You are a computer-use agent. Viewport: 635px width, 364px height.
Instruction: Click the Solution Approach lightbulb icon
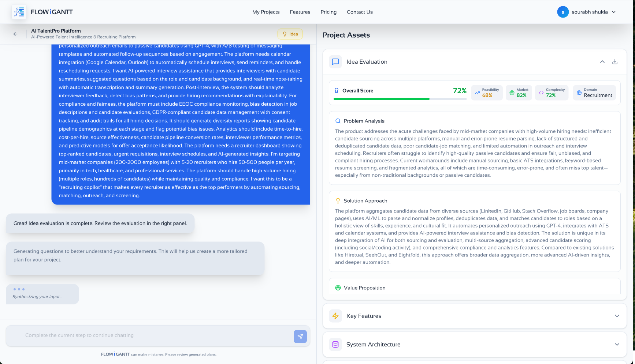tap(338, 201)
